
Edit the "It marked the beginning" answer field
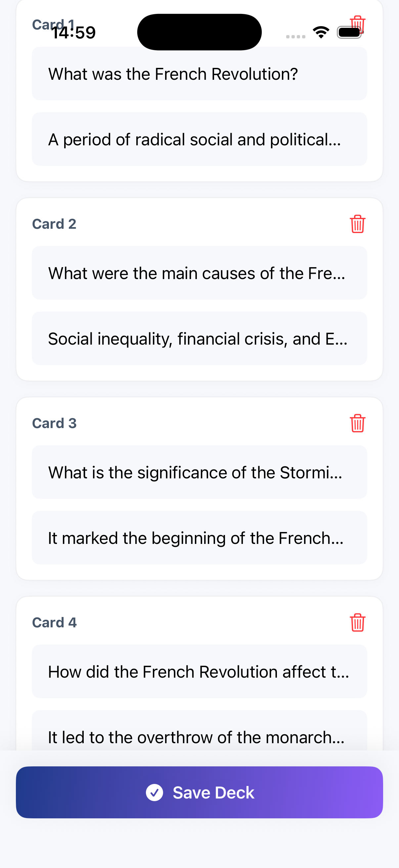[x=199, y=538]
